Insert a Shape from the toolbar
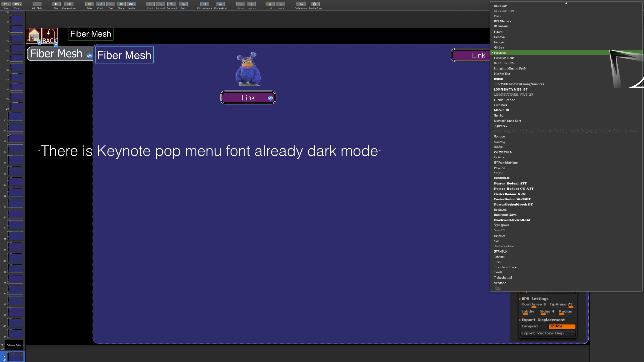 (x=121, y=4)
